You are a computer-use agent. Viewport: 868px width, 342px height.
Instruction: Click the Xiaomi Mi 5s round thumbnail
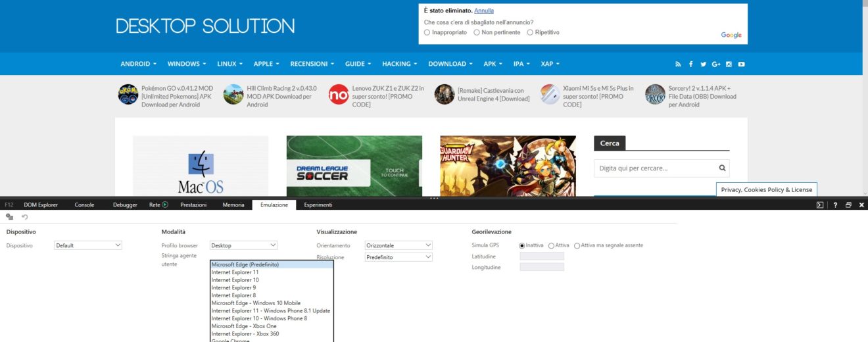point(550,94)
